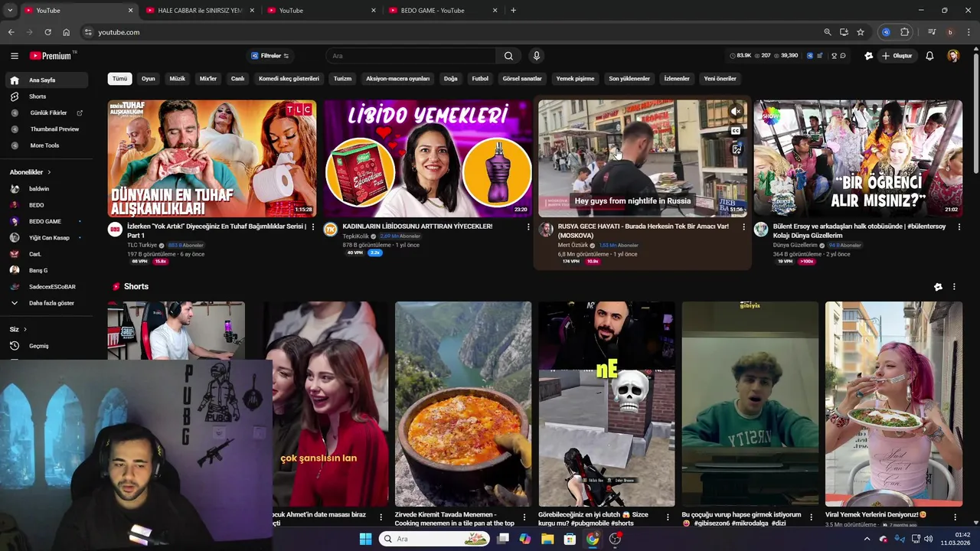This screenshot has height=551, width=980.
Task: Open the browser extensions puzzle icon
Action: coord(905,32)
